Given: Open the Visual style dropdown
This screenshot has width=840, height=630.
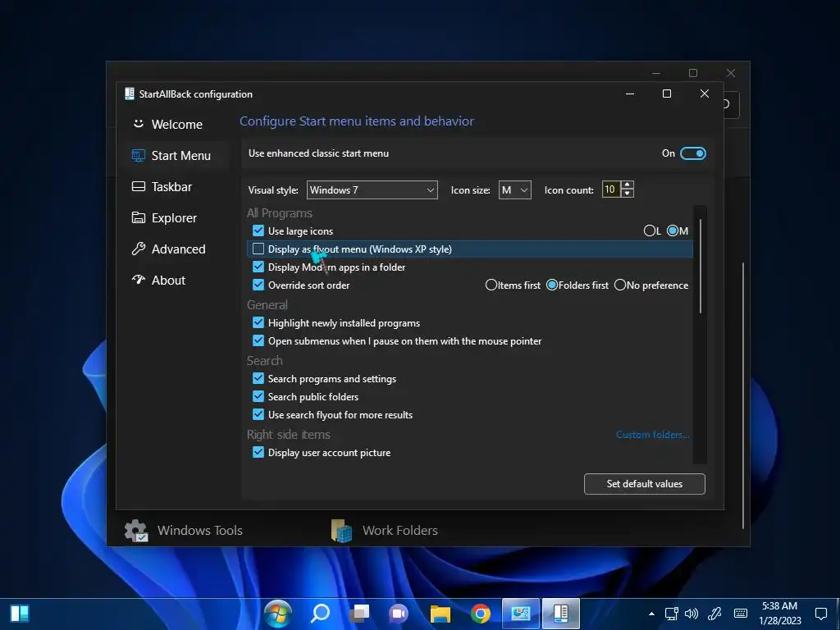Looking at the screenshot, I should click(372, 190).
